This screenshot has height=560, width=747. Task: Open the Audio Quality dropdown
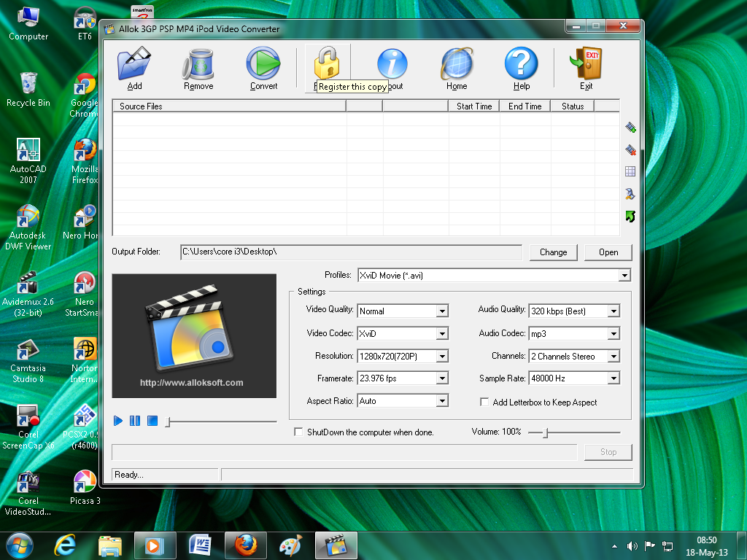pos(614,311)
